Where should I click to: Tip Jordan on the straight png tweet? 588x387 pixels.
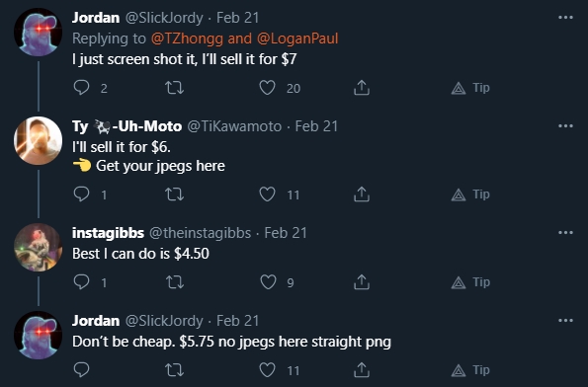coord(470,370)
